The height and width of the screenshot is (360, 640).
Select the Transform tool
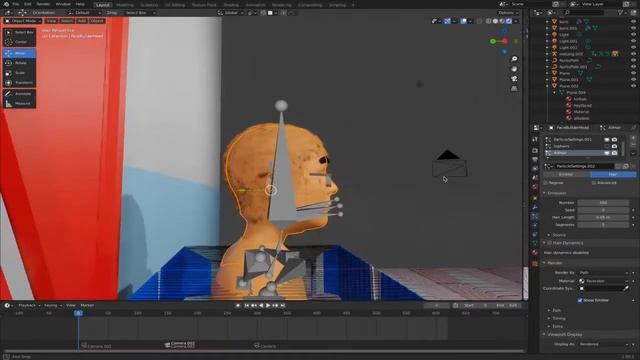click(20, 83)
